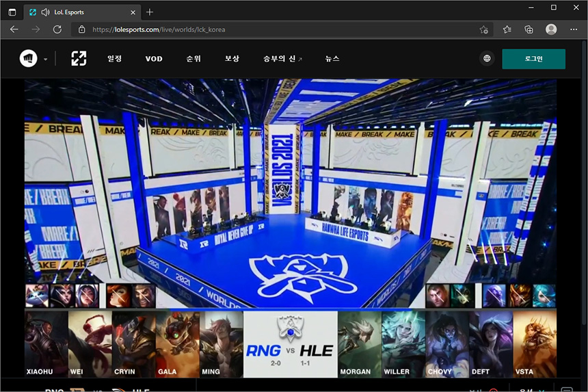588x392 pixels.
Task: Close the LoL Esports tab
Action: coord(133,12)
